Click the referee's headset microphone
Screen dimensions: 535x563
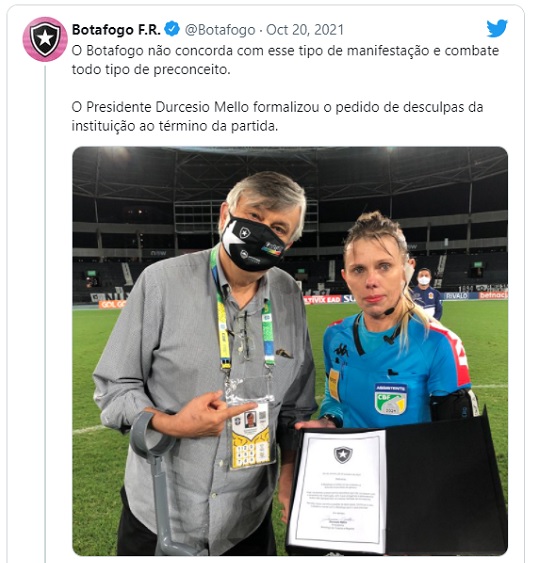click(389, 311)
